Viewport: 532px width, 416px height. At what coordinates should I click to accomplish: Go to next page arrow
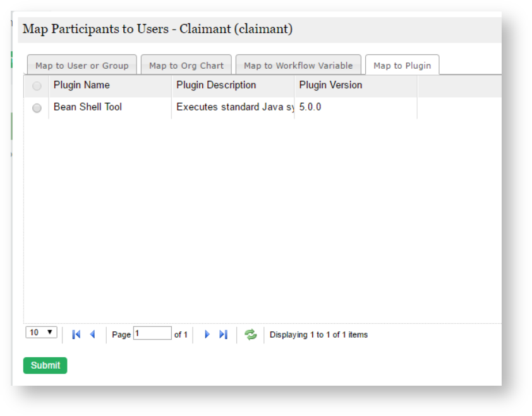coord(207,335)
